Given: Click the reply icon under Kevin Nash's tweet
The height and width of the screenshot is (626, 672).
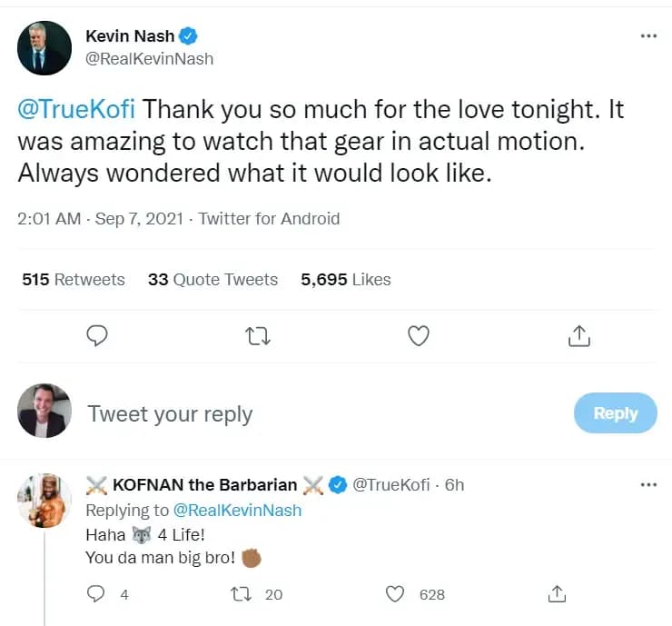Looking at the screenshot, I should coord(97,336).
